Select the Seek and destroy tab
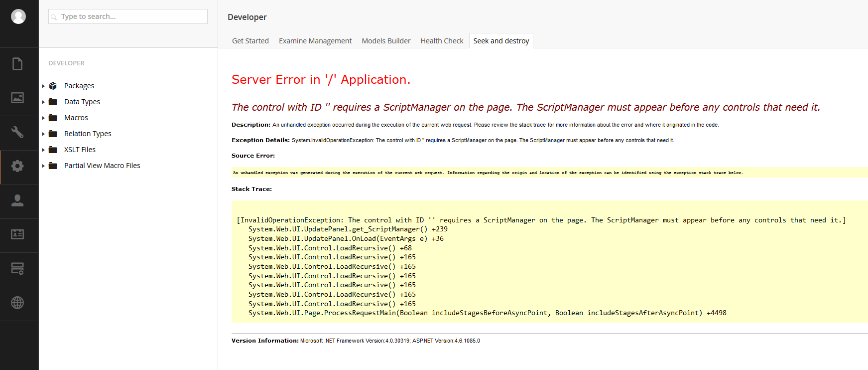 click(x=501, y=41)
